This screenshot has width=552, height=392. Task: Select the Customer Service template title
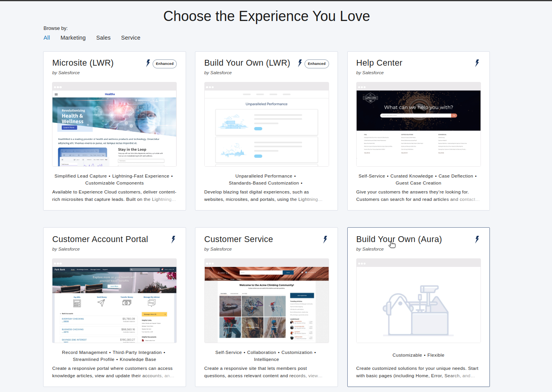(239, 239)
